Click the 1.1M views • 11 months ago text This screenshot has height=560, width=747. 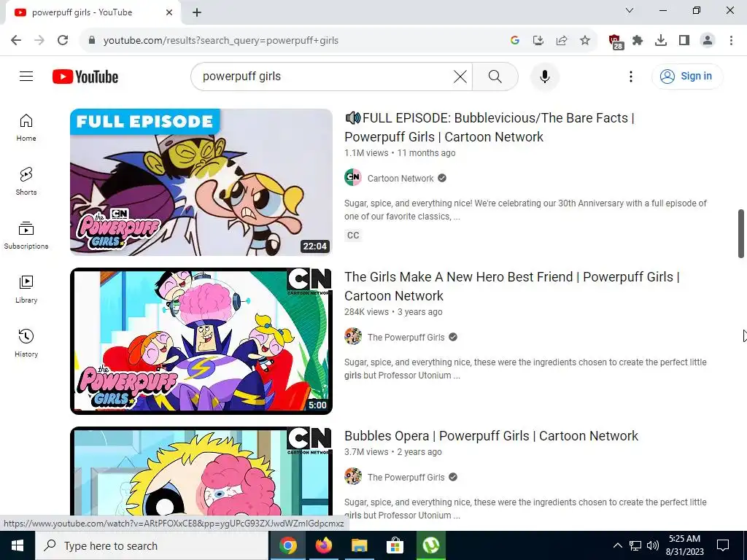click(x=400, y=153)
